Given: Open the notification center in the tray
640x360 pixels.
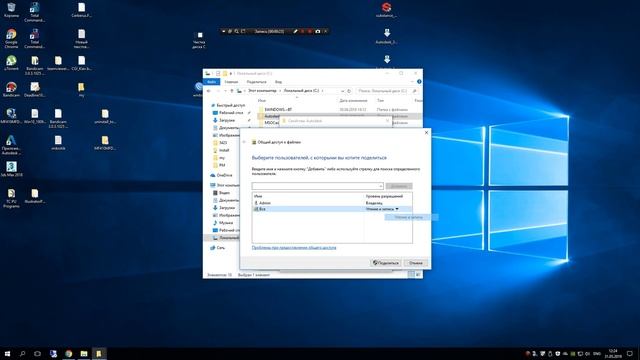Looking at the screenshot, I should pos(630,353).
